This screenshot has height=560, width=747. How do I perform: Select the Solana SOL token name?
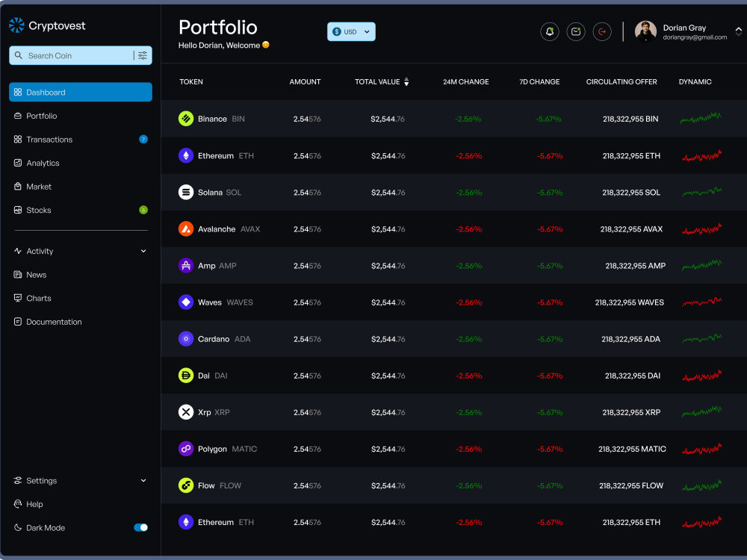(220, 193)
